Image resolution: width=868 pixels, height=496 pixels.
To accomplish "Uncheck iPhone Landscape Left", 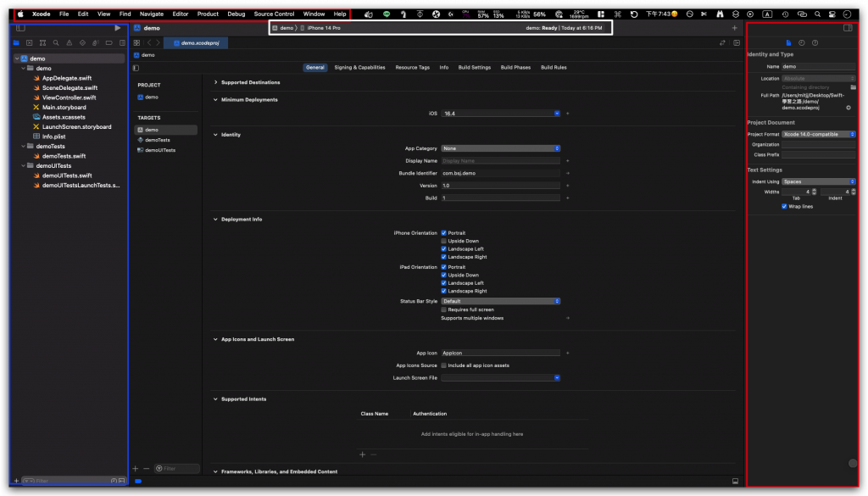I will [x=443, y=248].
